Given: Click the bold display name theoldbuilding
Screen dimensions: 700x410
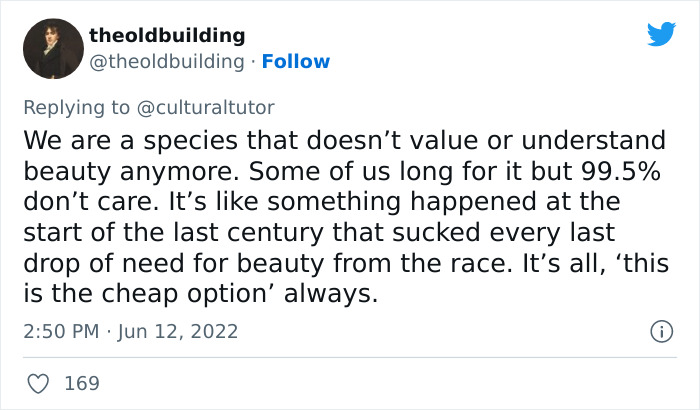Looking at the screenshot, I should coord(167,36).
